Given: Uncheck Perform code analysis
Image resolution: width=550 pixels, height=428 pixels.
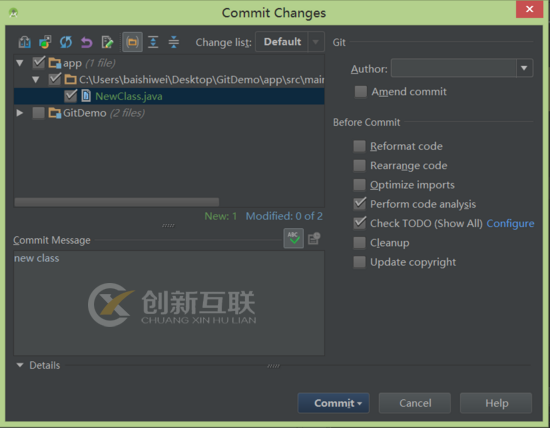Looking at the screenshot, I should [x=359, y=204].
